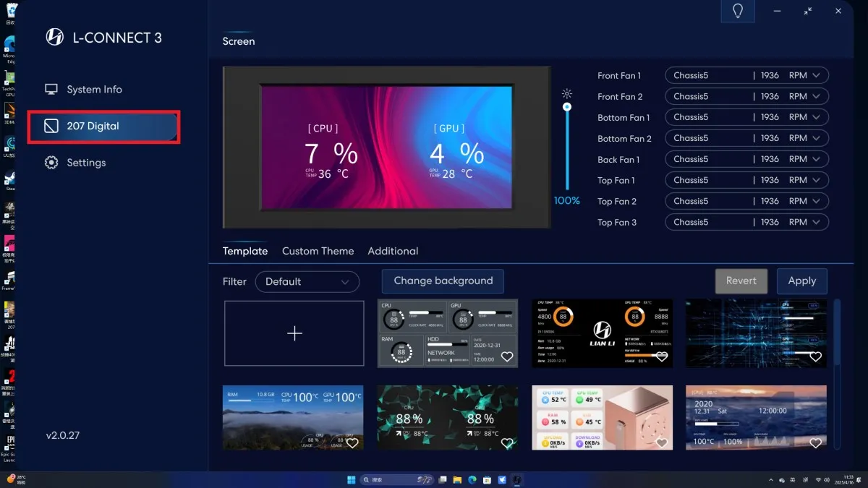Select the blue circuit tech template
This screenshot has height=488, width=868.
click(x=756, y=333)
